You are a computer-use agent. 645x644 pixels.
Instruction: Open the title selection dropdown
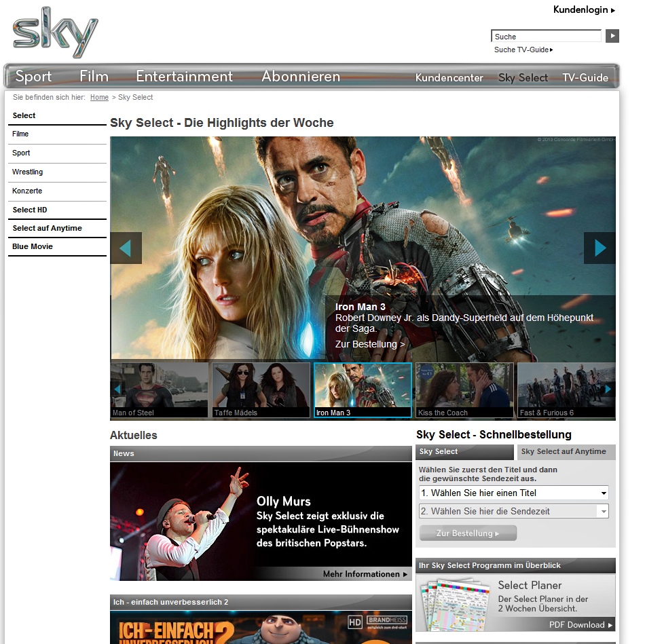point(513,493)
